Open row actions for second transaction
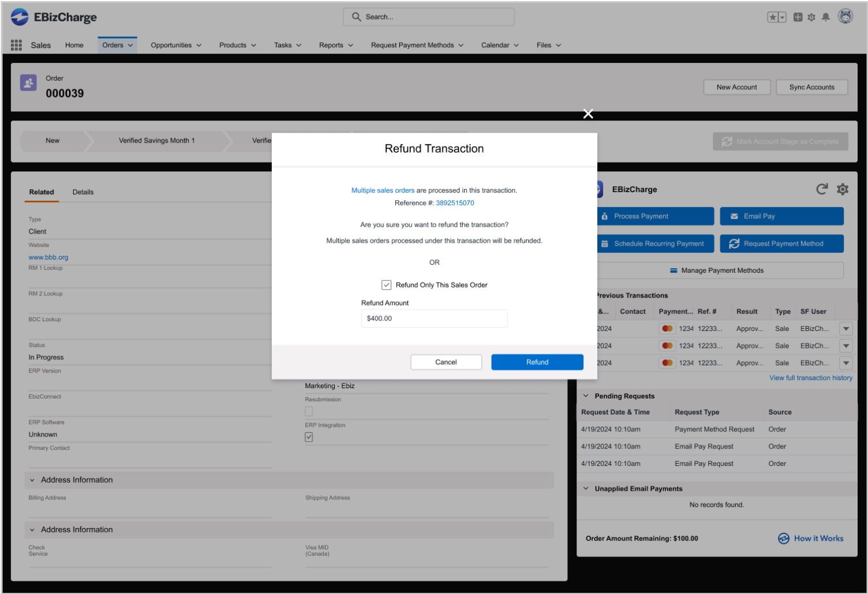This screenshot has width=868, height=594. click(x=846, y=346)
